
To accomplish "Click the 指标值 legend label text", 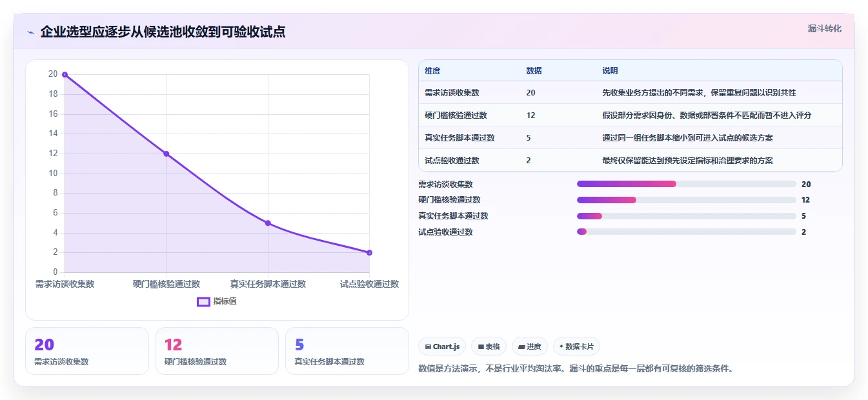I will pyautogui.click(x=225, y=301).
